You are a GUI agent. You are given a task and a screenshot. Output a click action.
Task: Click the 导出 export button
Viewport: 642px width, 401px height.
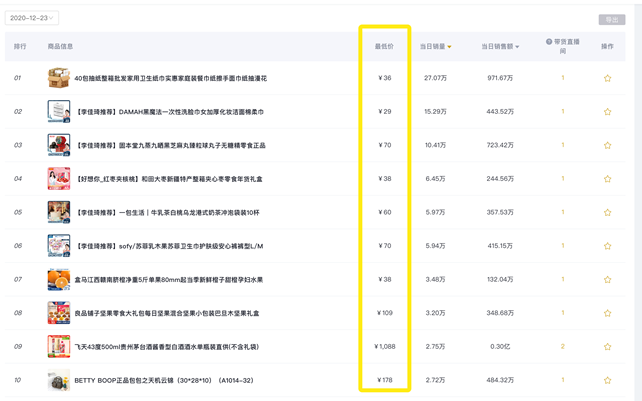coord(610,19)
